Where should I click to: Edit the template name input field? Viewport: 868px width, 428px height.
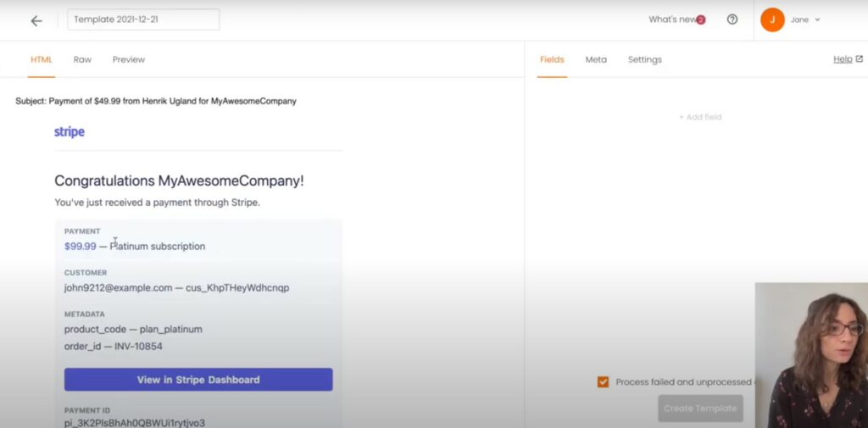(143, 19)
